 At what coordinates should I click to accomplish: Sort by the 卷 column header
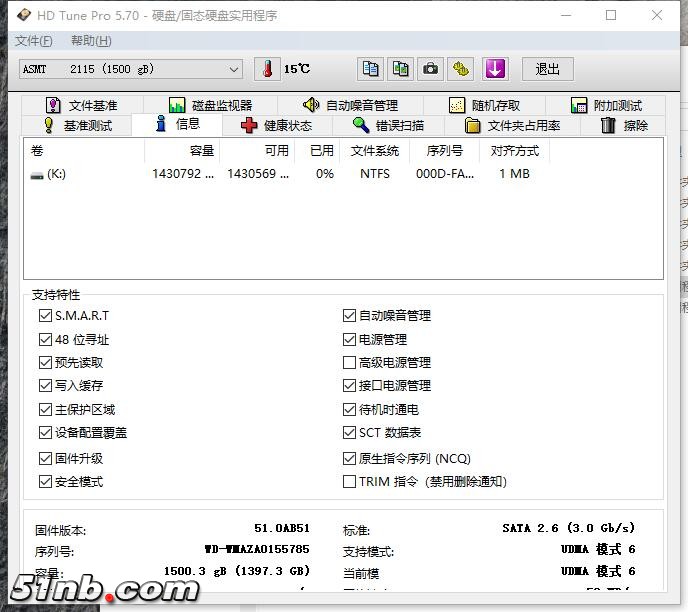84,151
